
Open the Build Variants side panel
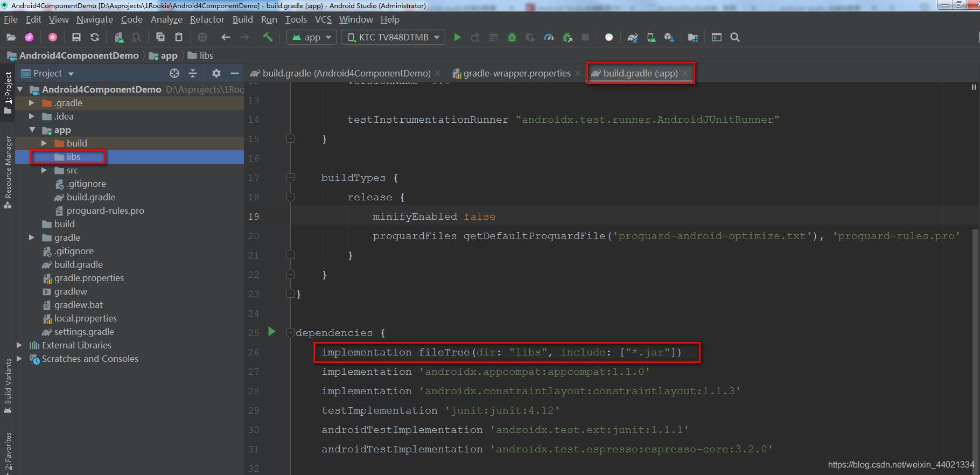(x=8, y=386)
